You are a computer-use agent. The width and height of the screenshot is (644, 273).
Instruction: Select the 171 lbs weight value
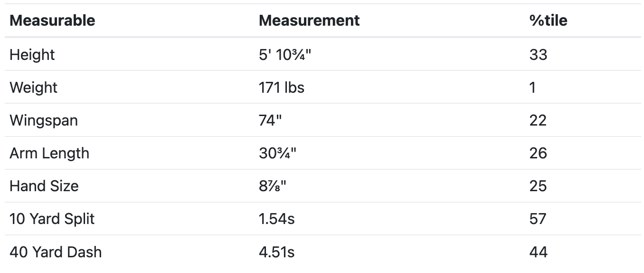[x=282, y=88]
